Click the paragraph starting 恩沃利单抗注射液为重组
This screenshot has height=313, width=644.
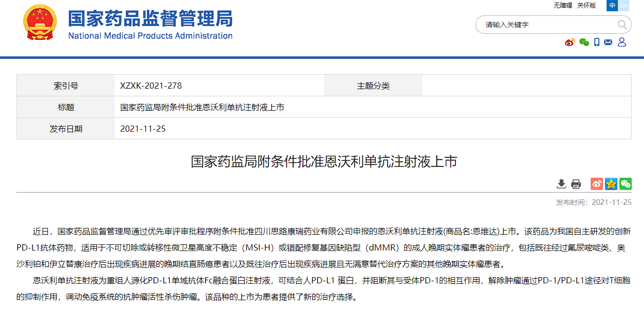pyautogui.click(x=324, y=289)
